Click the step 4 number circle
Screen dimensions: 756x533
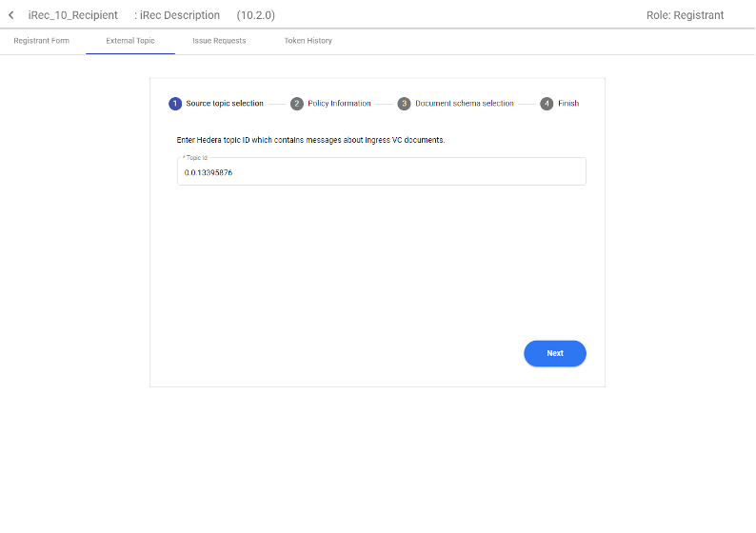point(547,104)
